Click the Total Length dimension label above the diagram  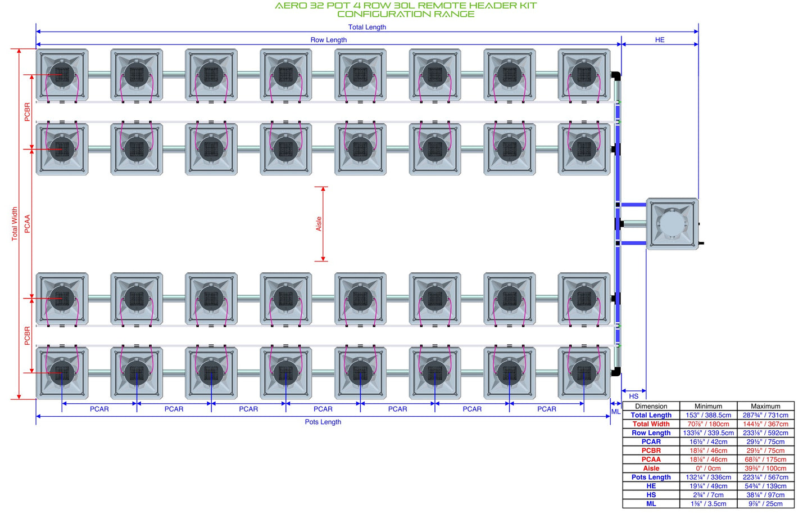pos(367,27)
